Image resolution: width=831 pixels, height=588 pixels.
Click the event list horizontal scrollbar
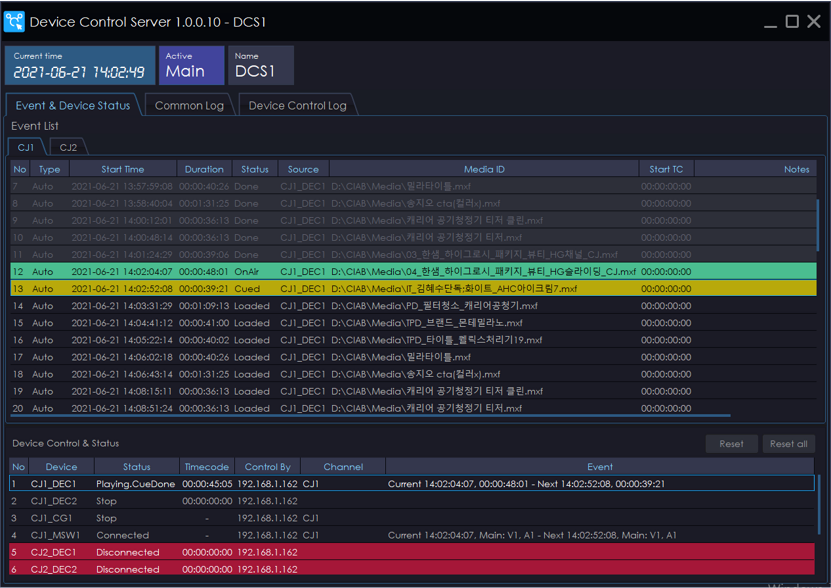click(370, 416)
